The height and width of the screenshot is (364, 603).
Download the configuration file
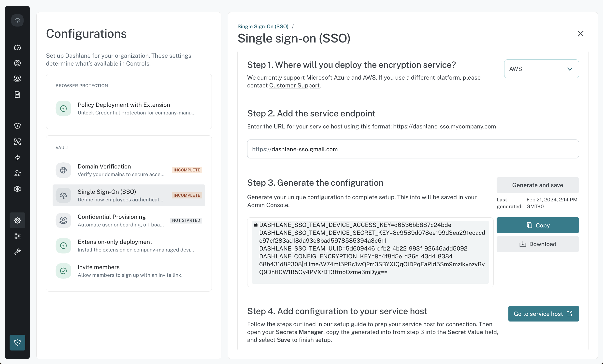538,244
